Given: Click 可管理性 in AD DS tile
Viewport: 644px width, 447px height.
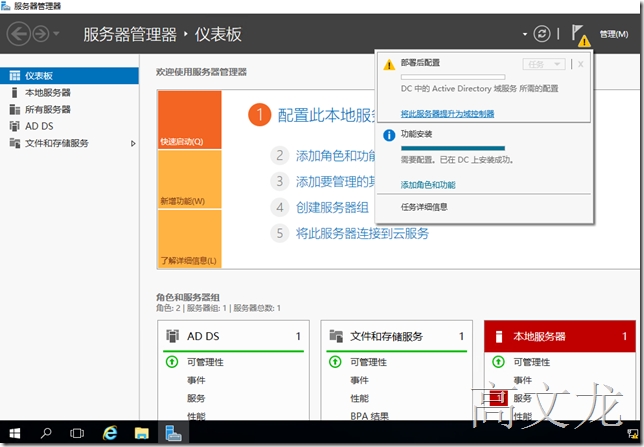Looking at the screenshot, I should pos(205,362).
